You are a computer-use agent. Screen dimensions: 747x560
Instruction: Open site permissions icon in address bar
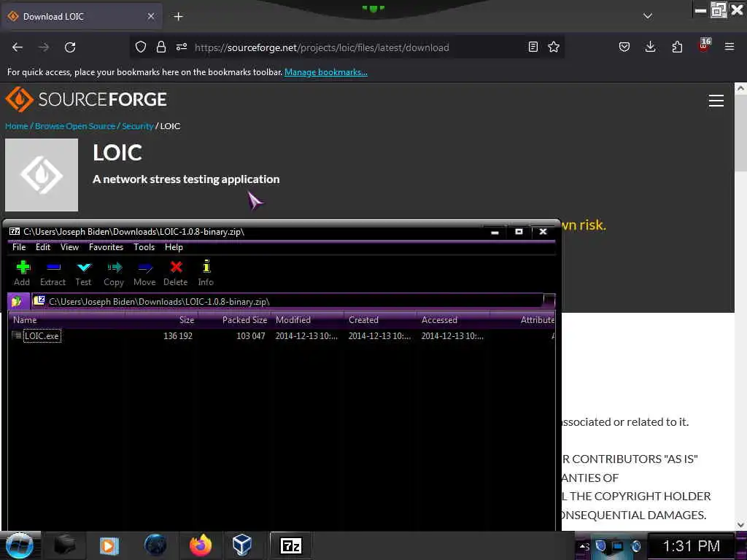(x=182, y=47)
